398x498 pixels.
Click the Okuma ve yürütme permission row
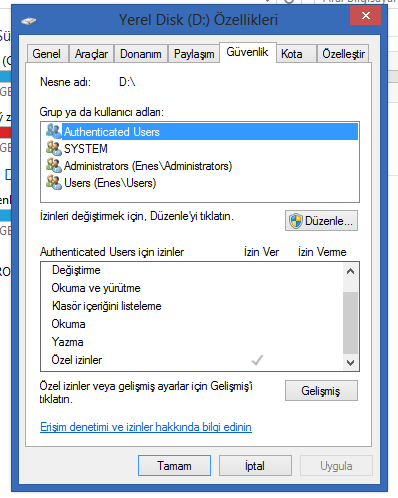[x=192, y=288]
